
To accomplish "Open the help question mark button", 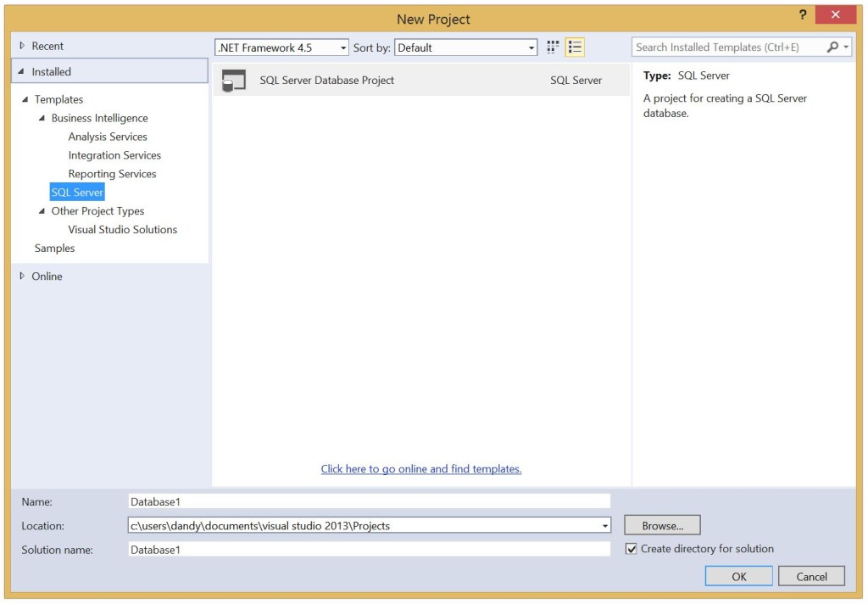I will click(x=803, y=15).
